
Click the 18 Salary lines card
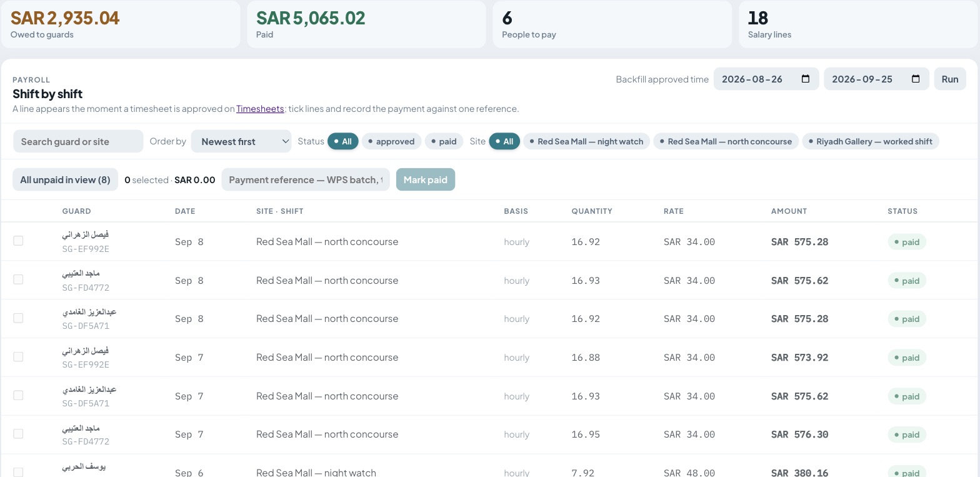pos(859,24)
